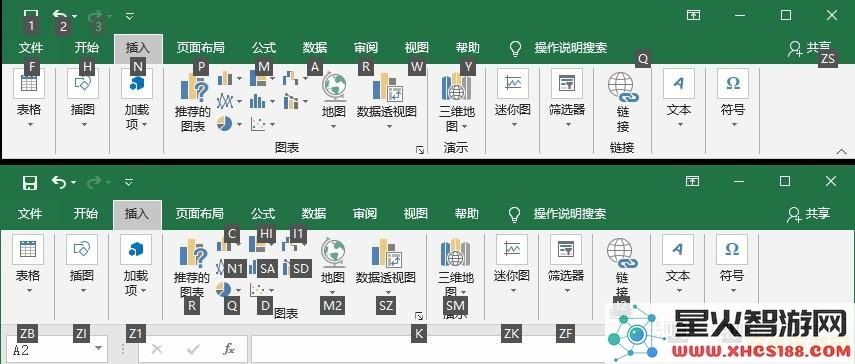Screen dimensions: 855x364
Task: Click Insert Function fx button
Action: click(229, 349)
